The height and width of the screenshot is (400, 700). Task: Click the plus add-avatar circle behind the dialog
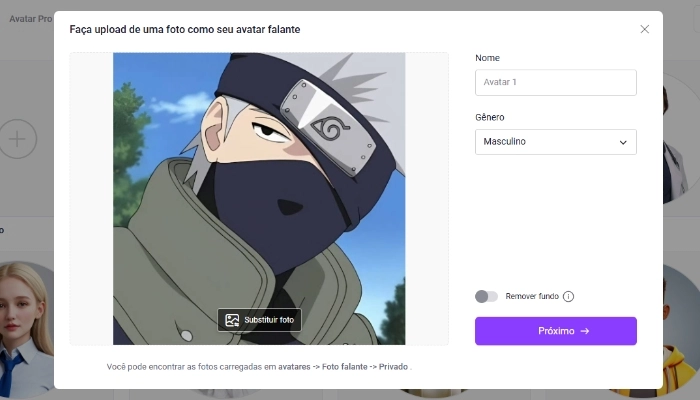click(x=18, y=139)
